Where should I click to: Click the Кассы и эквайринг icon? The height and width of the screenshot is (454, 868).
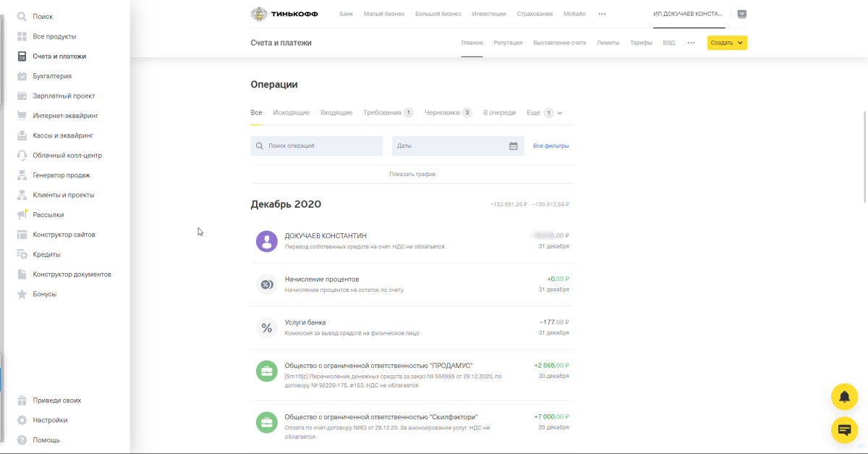point(22,135)
